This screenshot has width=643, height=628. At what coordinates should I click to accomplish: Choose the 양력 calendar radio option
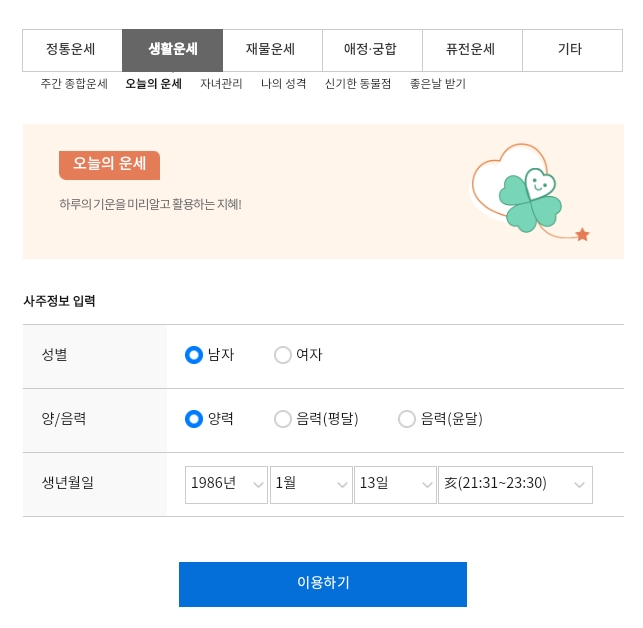pyautogui.click(x=194, y=419)
